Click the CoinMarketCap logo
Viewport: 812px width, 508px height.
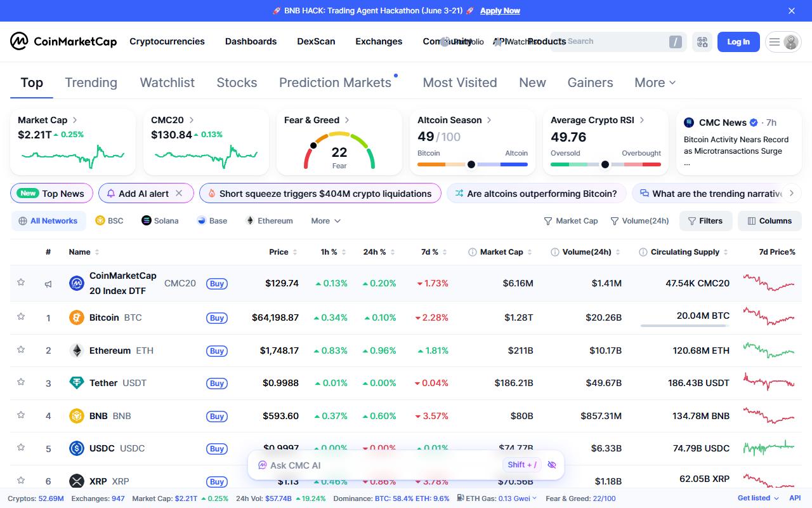point(63,41)
